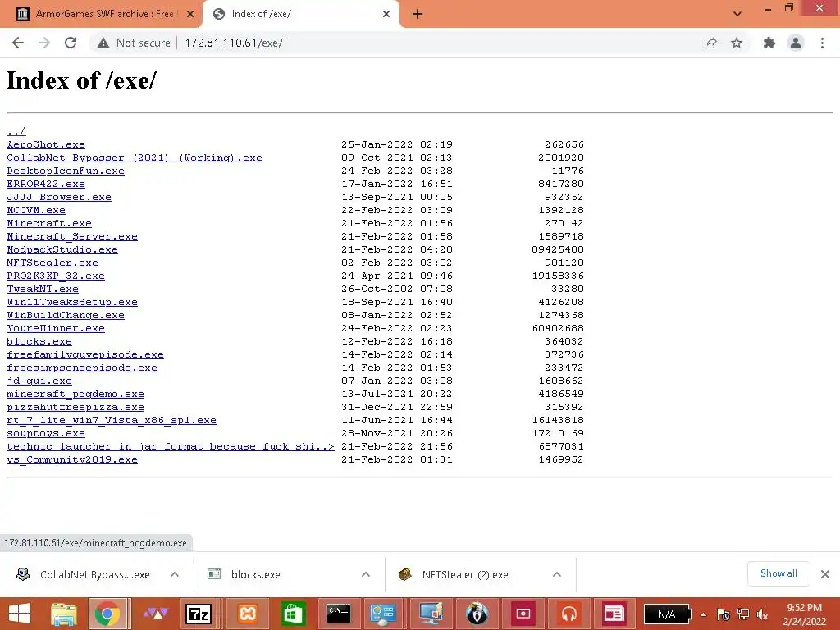Open File Explorer from the taskbar
840x630 pixels.
point(64,614)
